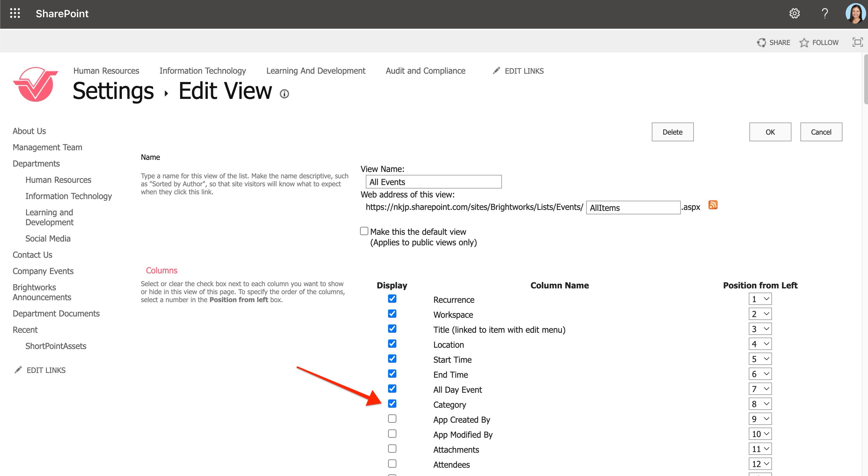
Task: Open Category position dropdown showing 8
Action: [760, 404]
